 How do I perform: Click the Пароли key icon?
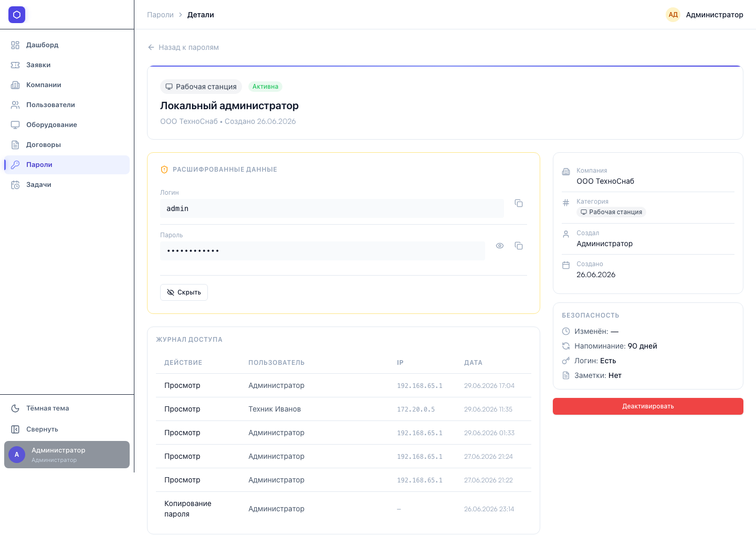tap(15, 165)
